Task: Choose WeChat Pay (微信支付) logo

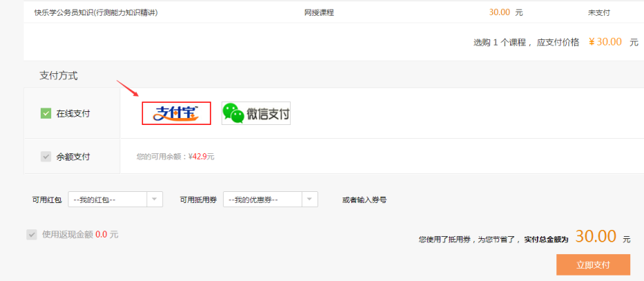Action: point(256,113)
